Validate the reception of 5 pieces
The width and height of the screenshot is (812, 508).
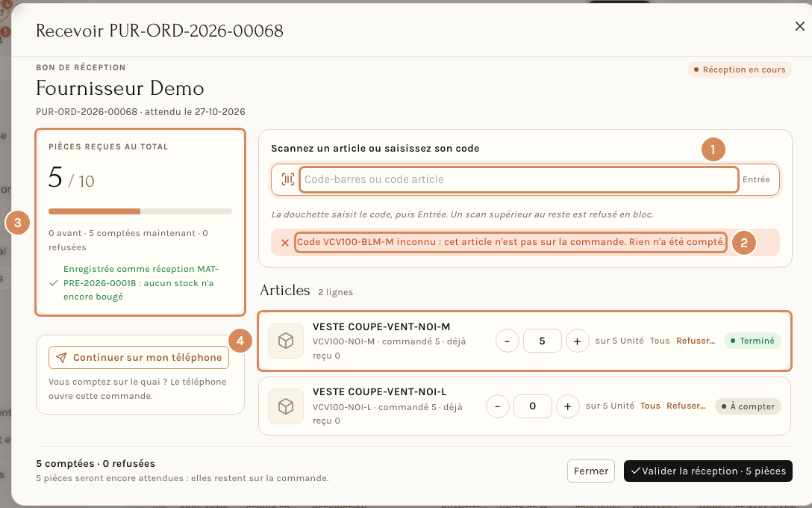[x=708, y=471]
